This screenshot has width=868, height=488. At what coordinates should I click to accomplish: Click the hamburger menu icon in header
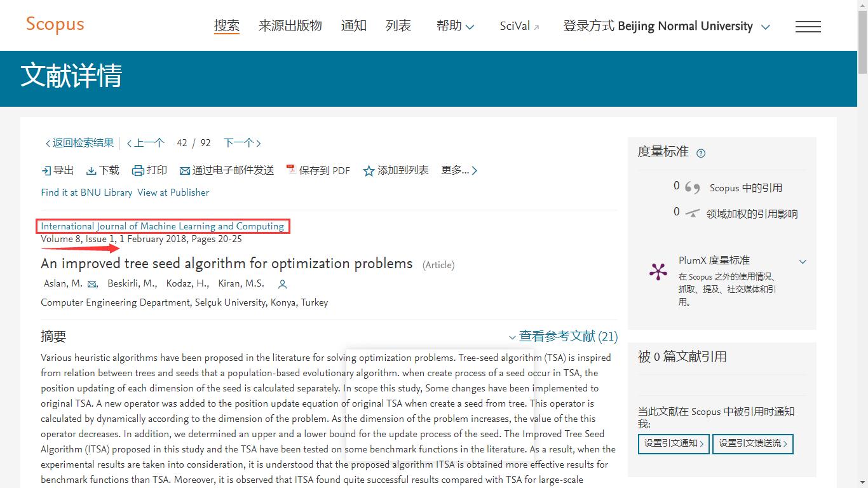point(808,27)
